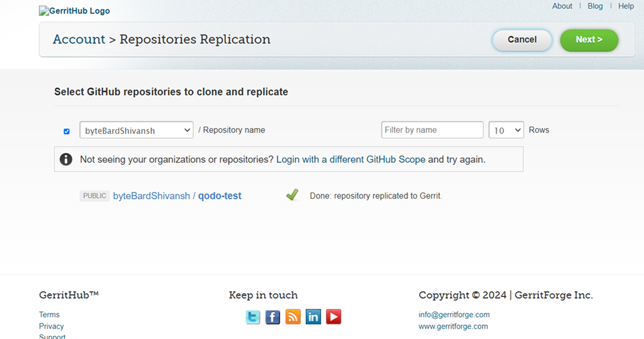Screen dimensions: 644x339
Task: Open the Facebook social icon
Action: [x=273, y=317]
